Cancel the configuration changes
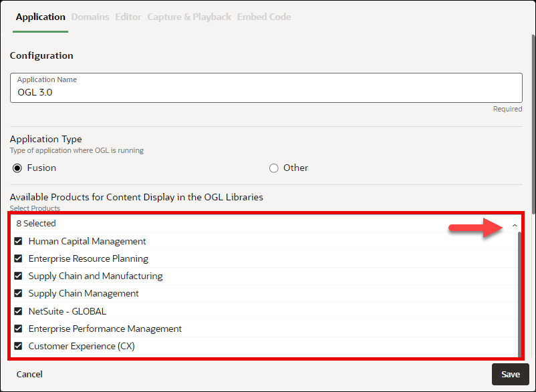The image size is (536, 392). [29, 374]
